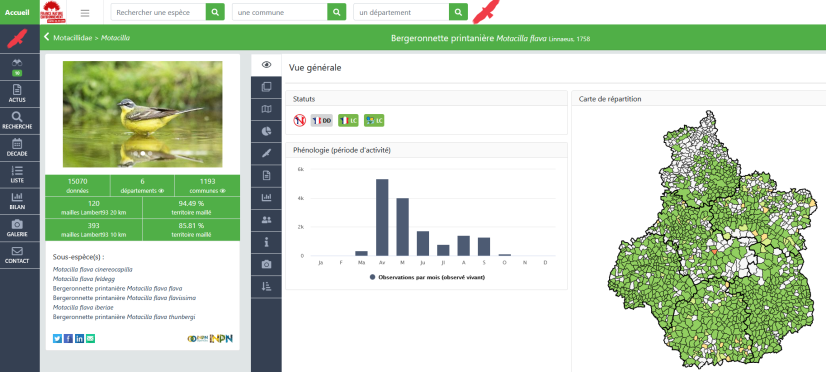The image size is (826, 372).
Task: Click the red crossed-N status badge
Action: (x=300, y=121)
